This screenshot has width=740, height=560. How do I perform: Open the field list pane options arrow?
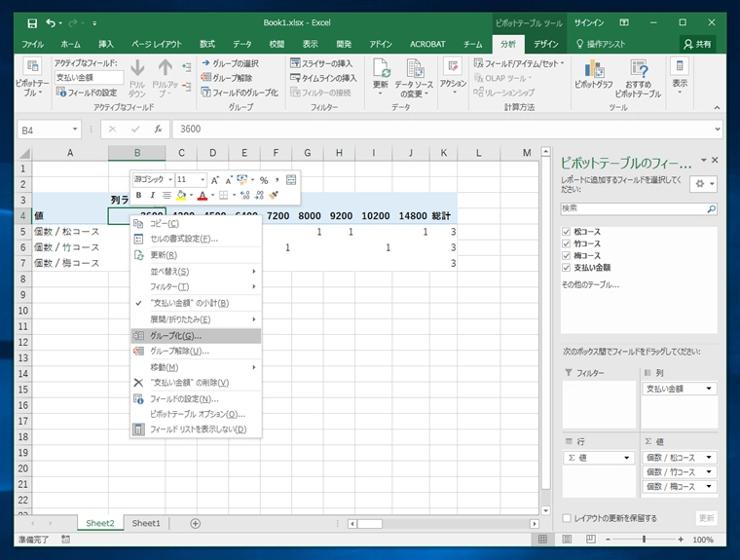pos(704,161)
